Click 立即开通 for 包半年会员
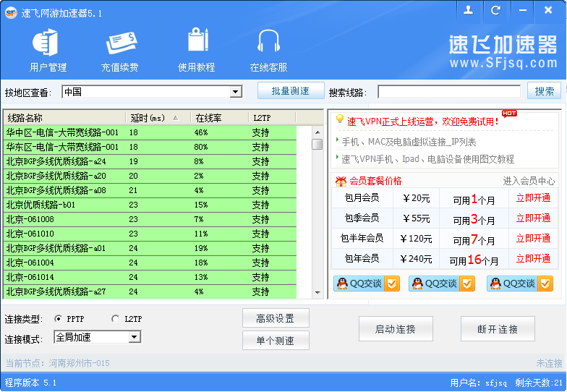The width and height of the screenshot is (567, 392). coord(533,239)
